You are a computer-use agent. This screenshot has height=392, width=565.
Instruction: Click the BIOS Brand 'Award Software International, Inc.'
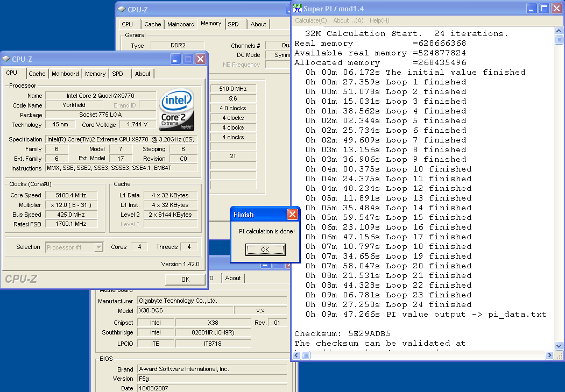click(212, 369)
